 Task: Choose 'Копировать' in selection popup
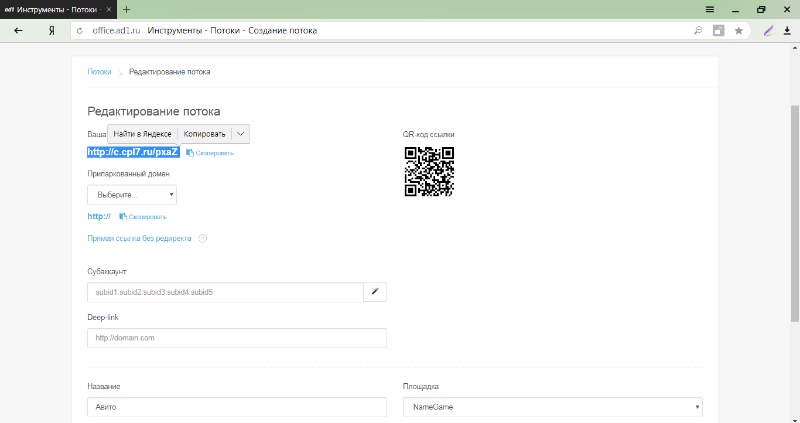pyautogui.click(x=204, y=134)
